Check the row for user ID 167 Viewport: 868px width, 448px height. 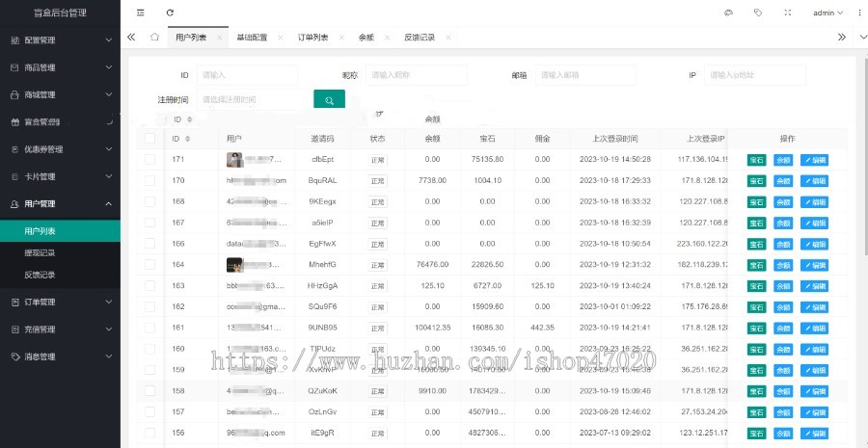point(150,223)
